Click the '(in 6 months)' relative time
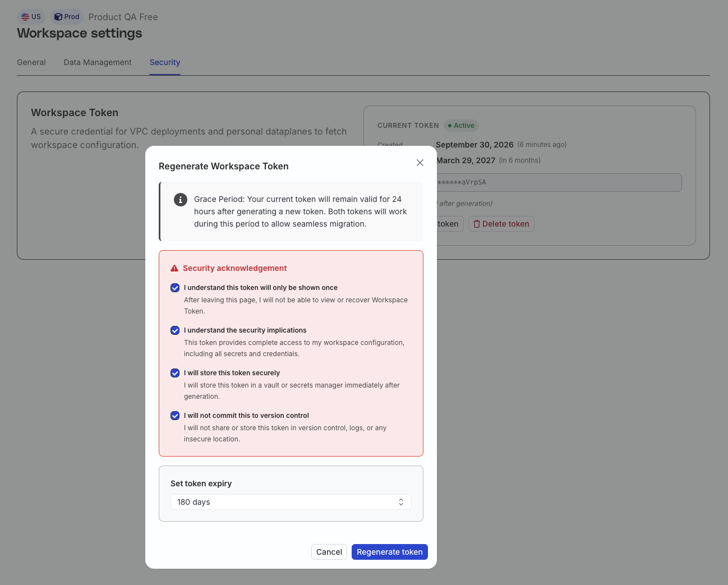This screenshot has height=585, width=728. click(520, 160)
